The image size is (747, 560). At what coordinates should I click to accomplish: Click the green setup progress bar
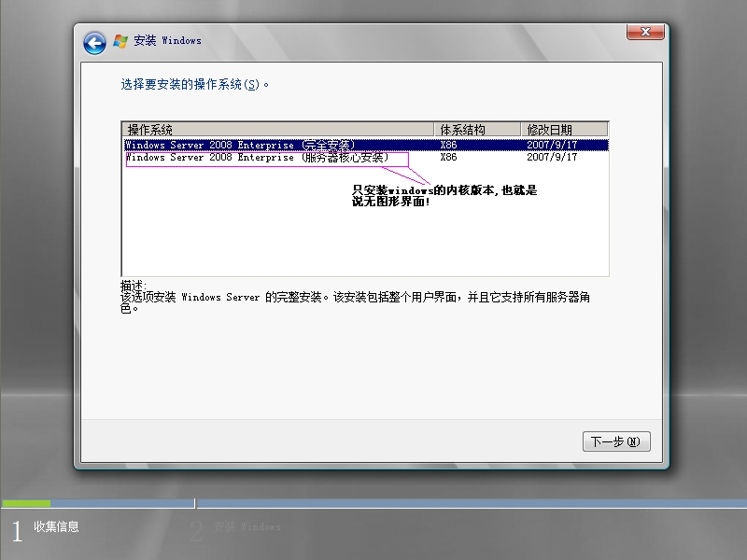tap(26, 504)
